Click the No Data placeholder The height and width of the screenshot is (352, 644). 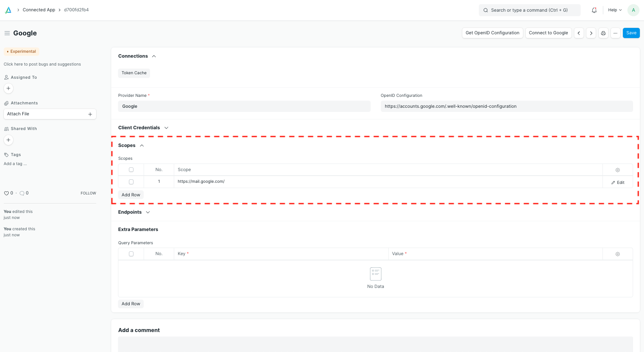click(x=376, y=279)
